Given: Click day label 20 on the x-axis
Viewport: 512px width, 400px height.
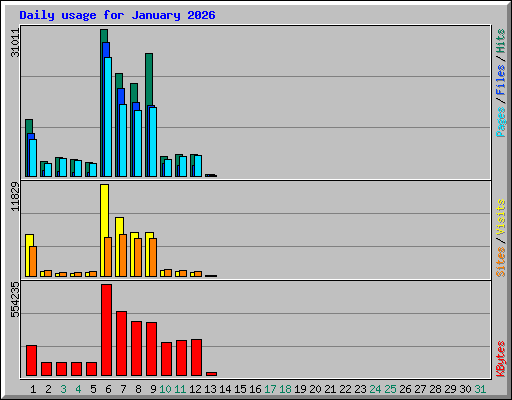Looking at the screenshot, I should point(315,389).
